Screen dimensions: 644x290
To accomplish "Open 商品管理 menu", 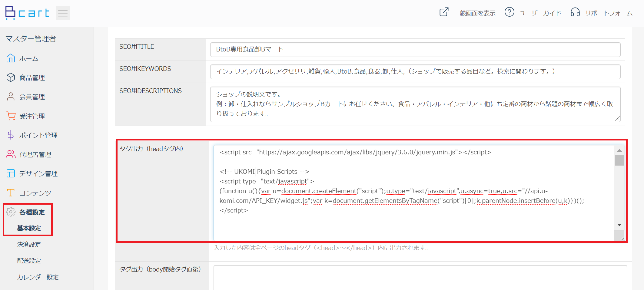I will click(32, 78).
